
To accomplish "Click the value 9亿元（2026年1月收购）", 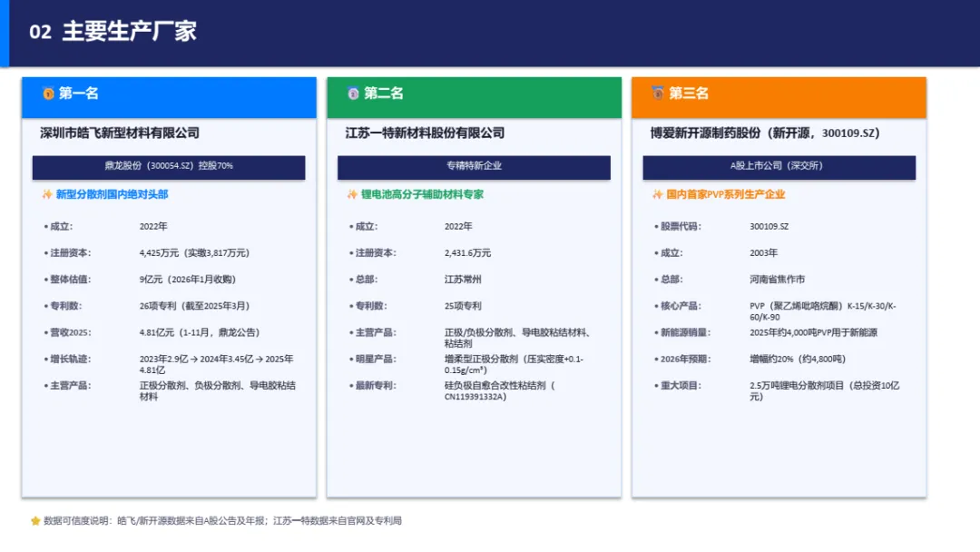I will click(188, 280).
